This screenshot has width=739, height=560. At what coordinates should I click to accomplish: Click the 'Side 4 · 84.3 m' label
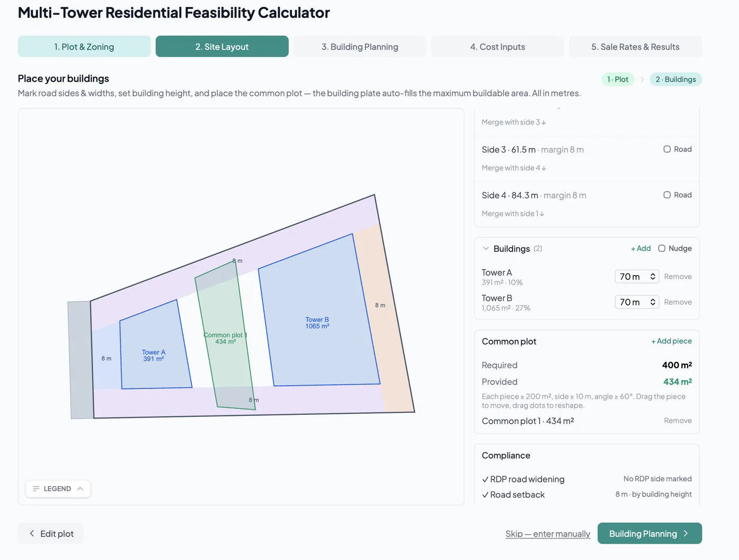point(510,195)
